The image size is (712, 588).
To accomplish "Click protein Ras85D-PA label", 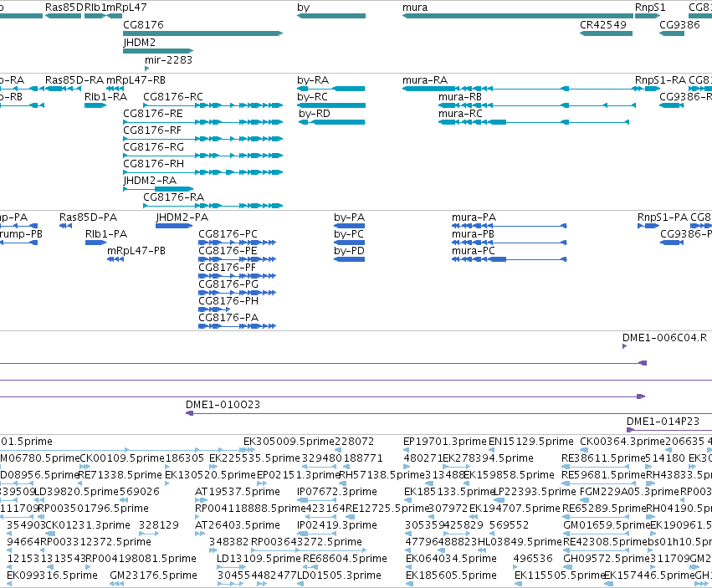I will [88, 217].
